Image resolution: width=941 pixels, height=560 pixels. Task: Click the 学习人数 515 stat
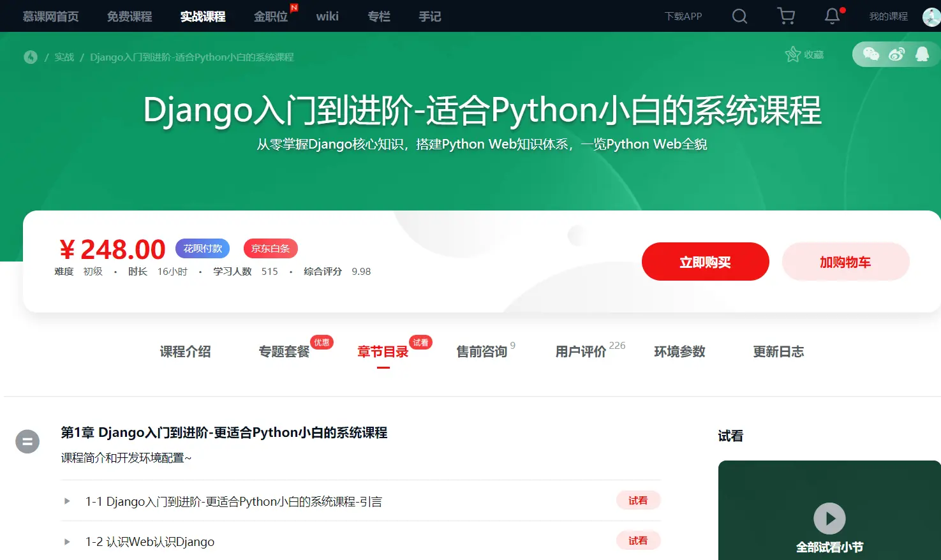[x=246, y=272]
